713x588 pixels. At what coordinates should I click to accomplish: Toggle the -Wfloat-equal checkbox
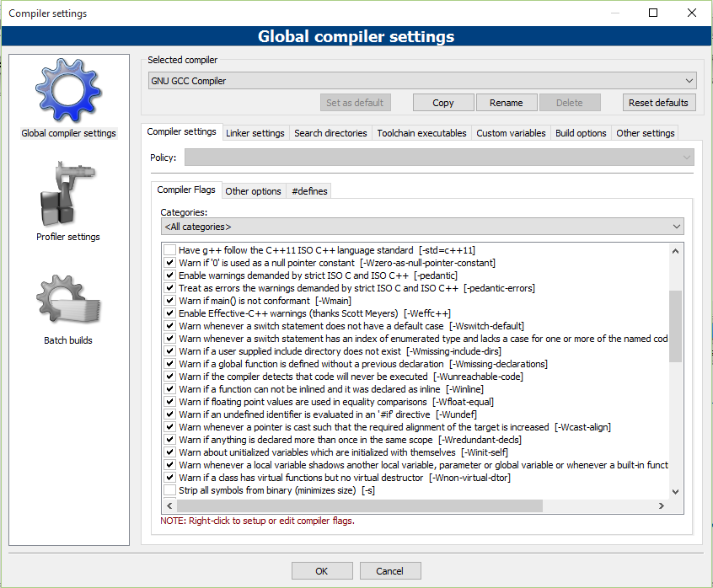(x=169, y=402)
